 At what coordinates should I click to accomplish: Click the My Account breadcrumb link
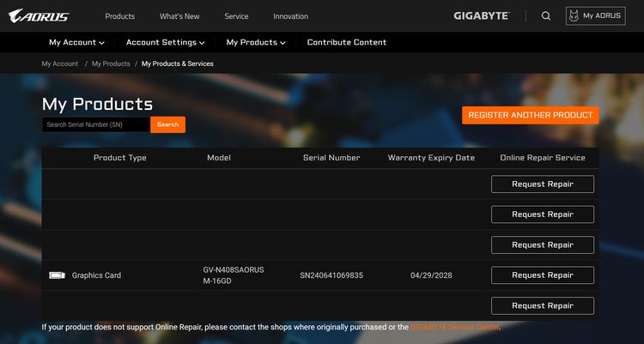tap(60, 63)
